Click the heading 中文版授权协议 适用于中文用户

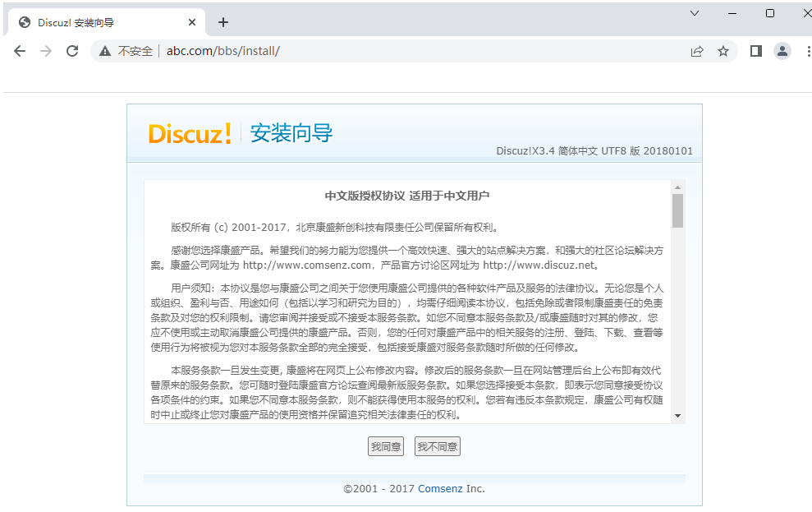[x=407, y=196]
